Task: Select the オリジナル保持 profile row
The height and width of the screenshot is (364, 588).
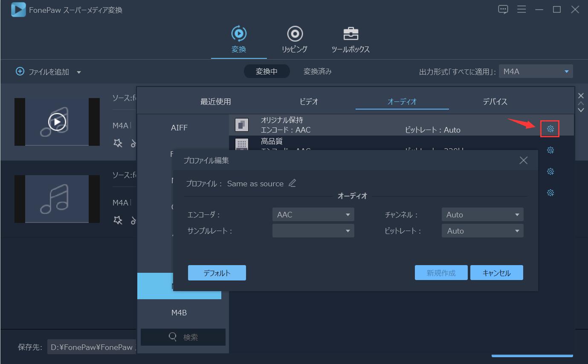Action: coord(401,125)
